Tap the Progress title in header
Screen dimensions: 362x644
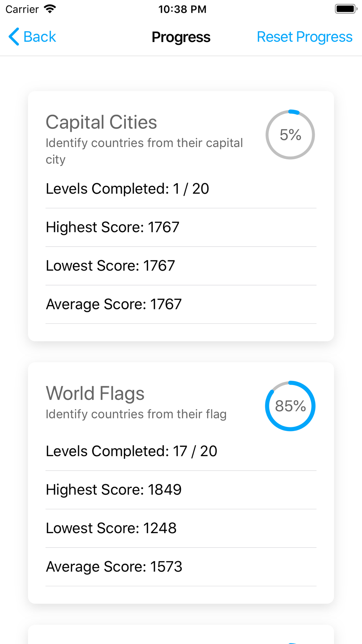coord(181,37)
